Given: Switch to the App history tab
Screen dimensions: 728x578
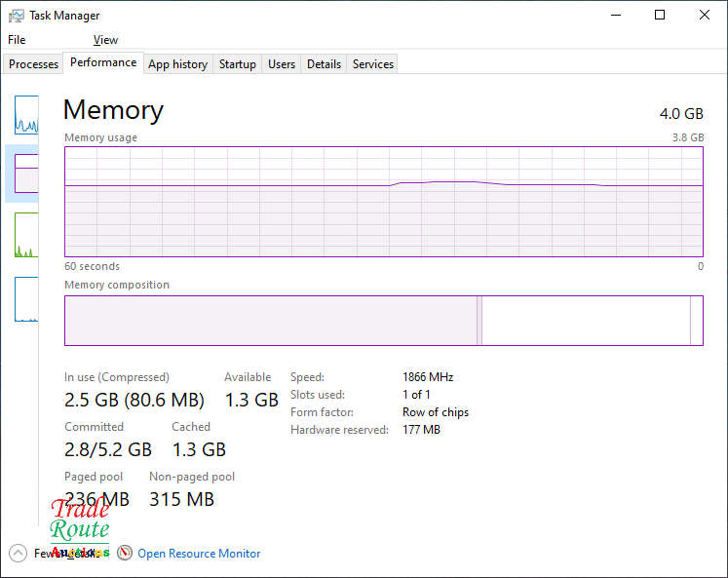Looking at the screenshot, I should tap(177, 64).
